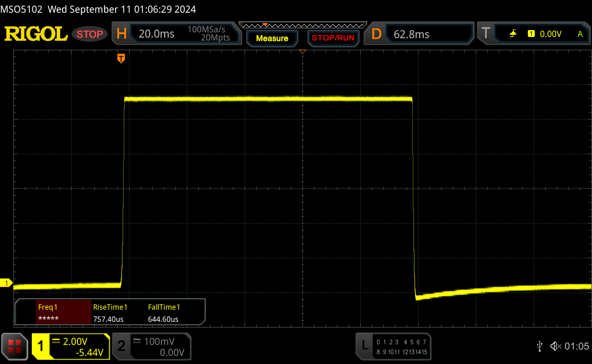Click the waveform memory overview bar
Image resolution: width=592 pixels, height=364 pixels.
[x=302, y=25]
